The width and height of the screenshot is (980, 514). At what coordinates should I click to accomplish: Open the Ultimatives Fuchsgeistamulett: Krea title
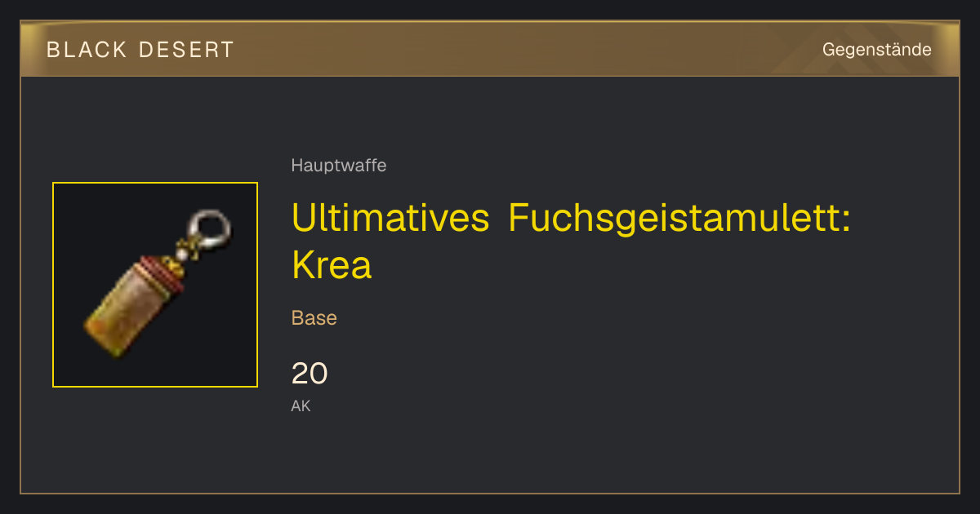571,241
